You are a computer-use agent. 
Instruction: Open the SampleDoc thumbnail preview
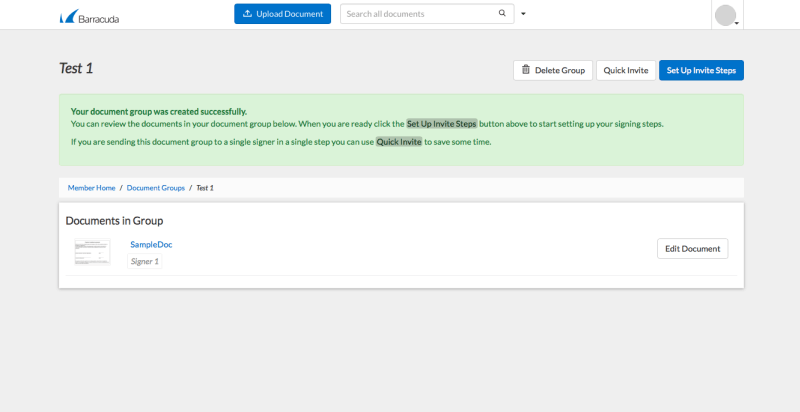(x=92, y=251)
